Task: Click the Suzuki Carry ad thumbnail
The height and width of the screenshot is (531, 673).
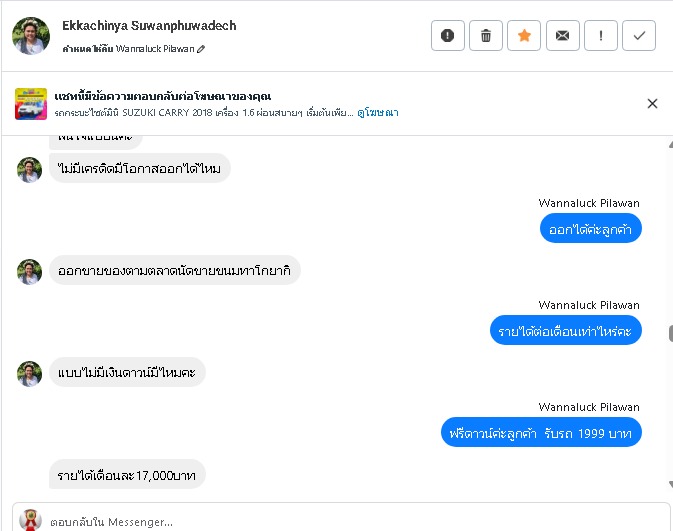Action: 31,103
